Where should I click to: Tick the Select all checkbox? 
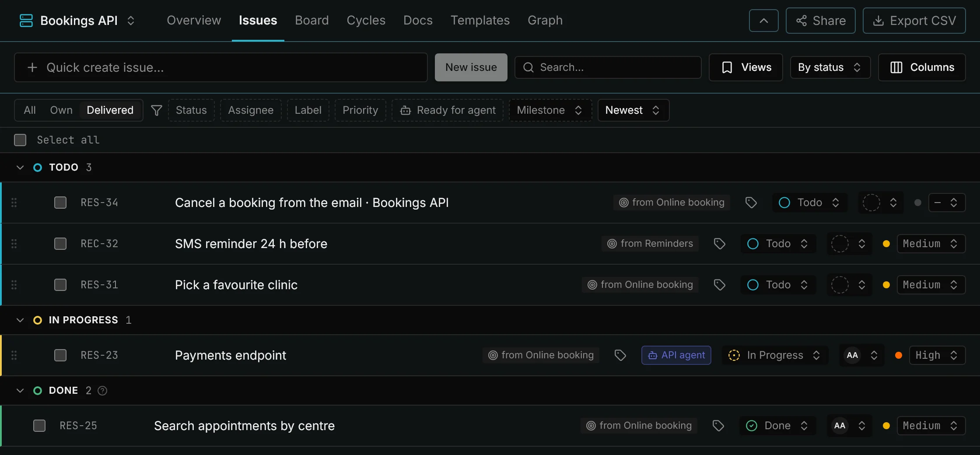(x=20, y=140)
